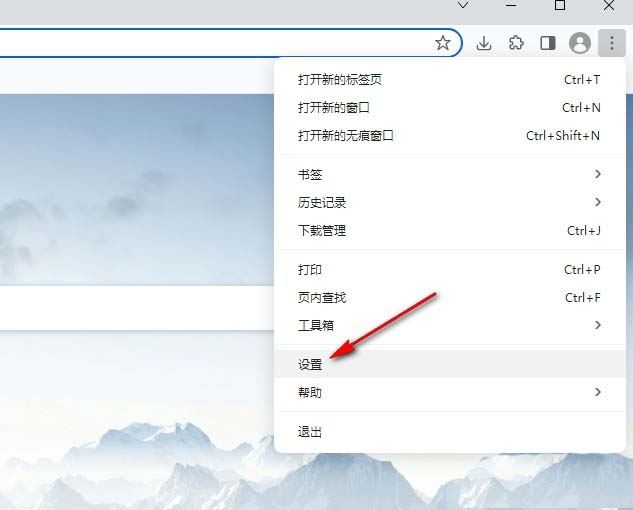Maximize the browser window

(560, 5)
